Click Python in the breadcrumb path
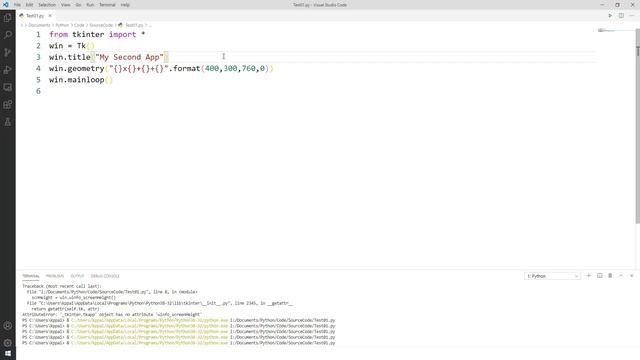The height and width of the screenshot is (360, 640). [x=62, y=25]
